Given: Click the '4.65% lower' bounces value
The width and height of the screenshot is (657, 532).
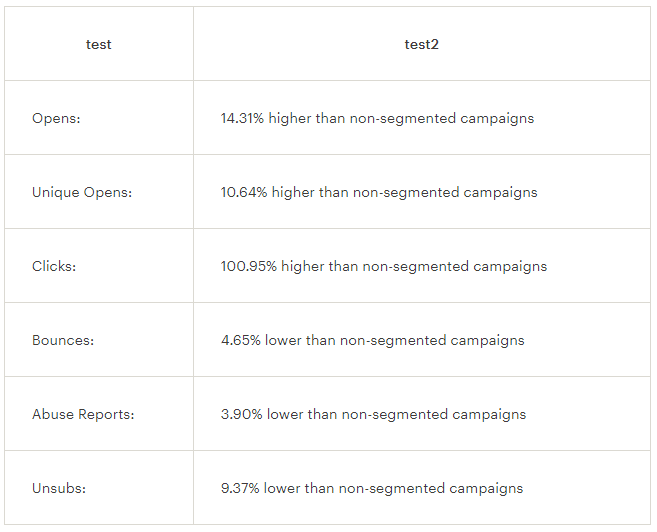Looking at the screenshot, I should pos(261,340).
